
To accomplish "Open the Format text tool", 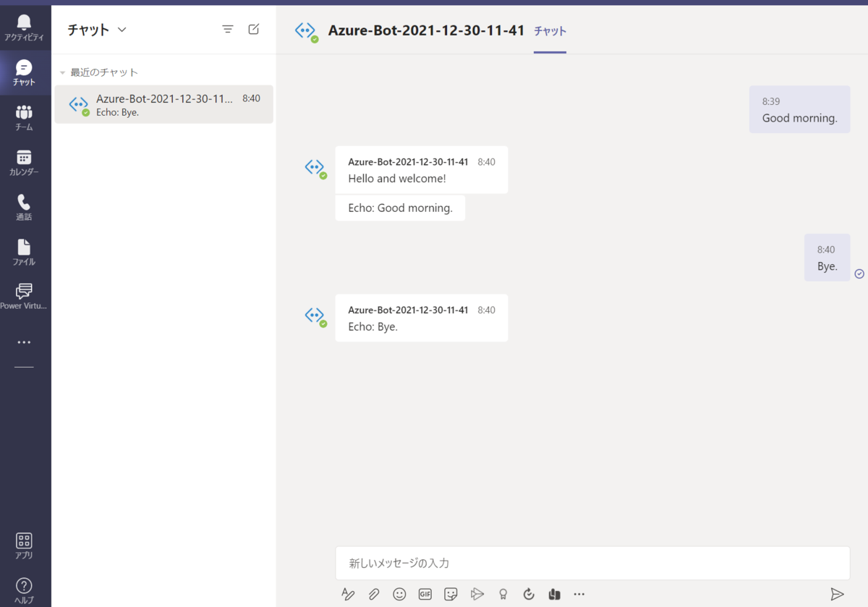I will pyautogui.click(x=348, y=594).
